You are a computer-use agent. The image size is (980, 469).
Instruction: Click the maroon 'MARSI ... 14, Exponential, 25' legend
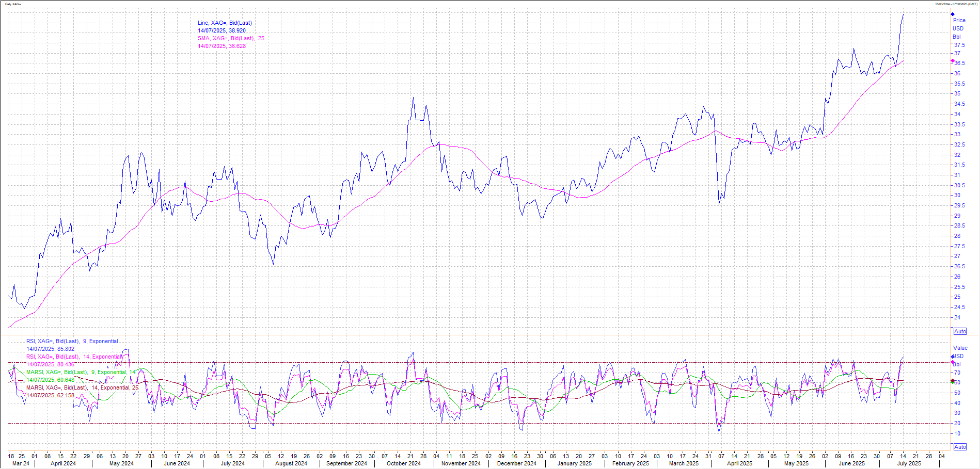83,387
